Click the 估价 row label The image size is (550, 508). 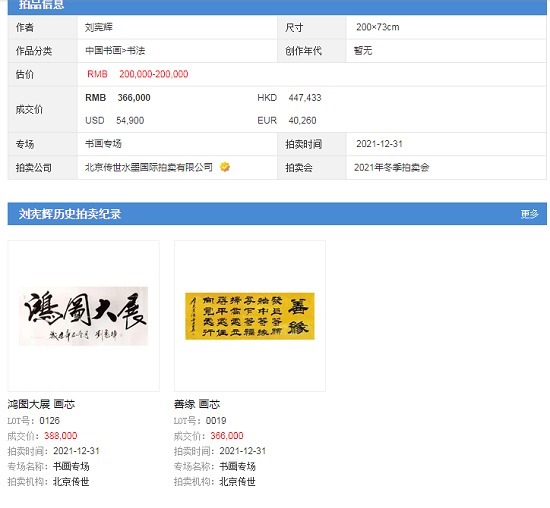point(25,74)
